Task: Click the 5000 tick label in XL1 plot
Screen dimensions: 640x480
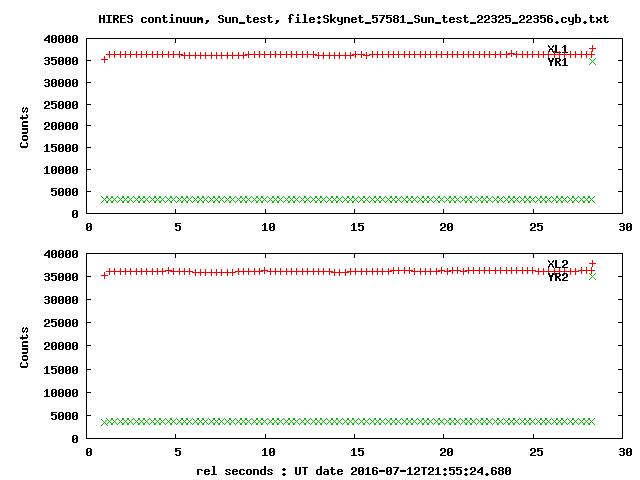Action: 64,192
